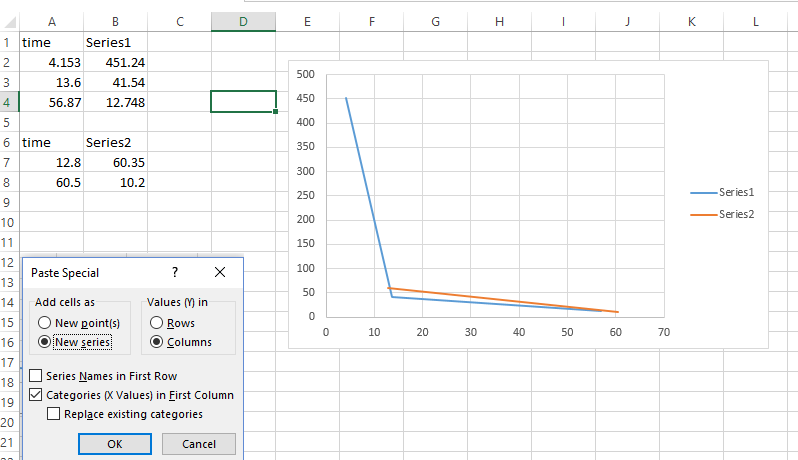This screenshot has width=798, height=460.
Task: Click cell with value 10.2
Action: 116,182
